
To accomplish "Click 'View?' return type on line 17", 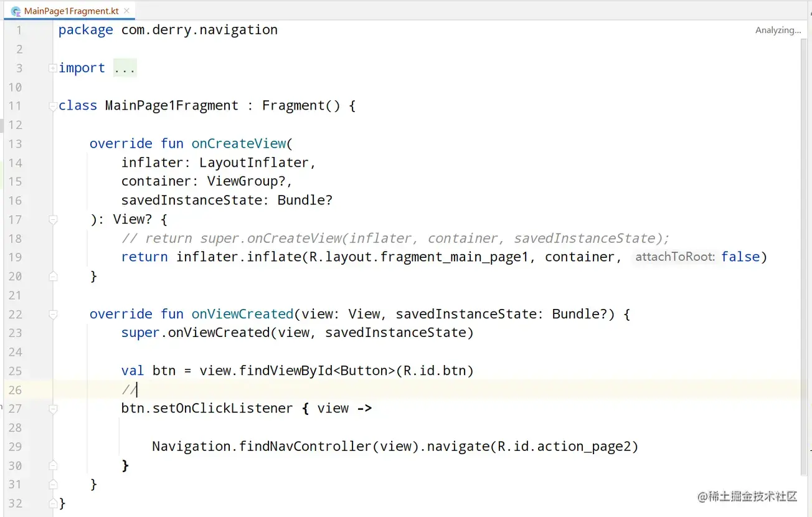I will [133, 219].
